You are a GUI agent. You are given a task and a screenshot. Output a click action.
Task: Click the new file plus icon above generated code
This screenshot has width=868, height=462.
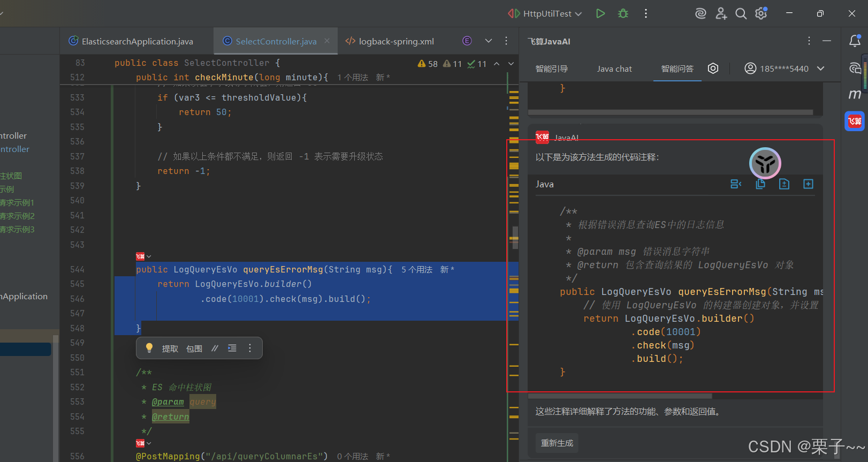808,184
